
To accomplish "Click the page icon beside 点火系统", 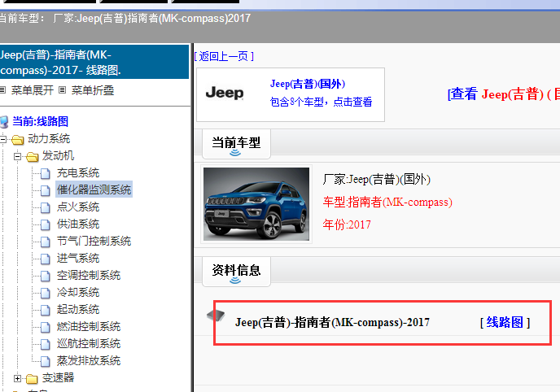I will (46, 207).
